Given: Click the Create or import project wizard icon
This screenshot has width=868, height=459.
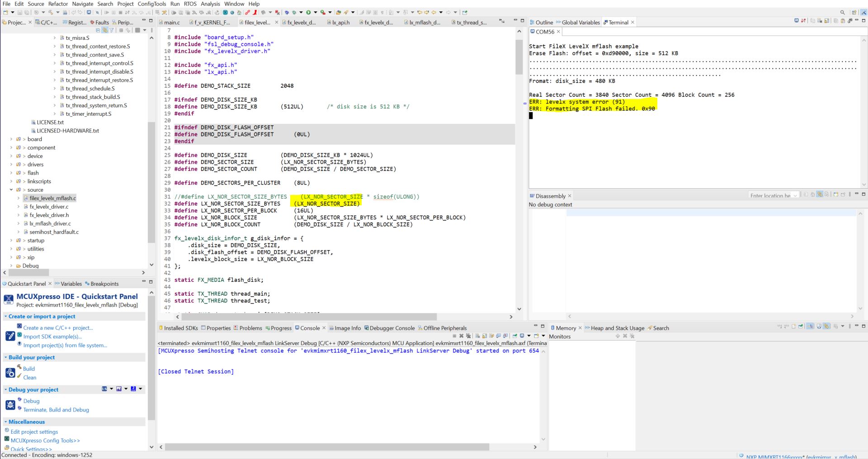Looking at the screenshot, I should pos(10,336).
